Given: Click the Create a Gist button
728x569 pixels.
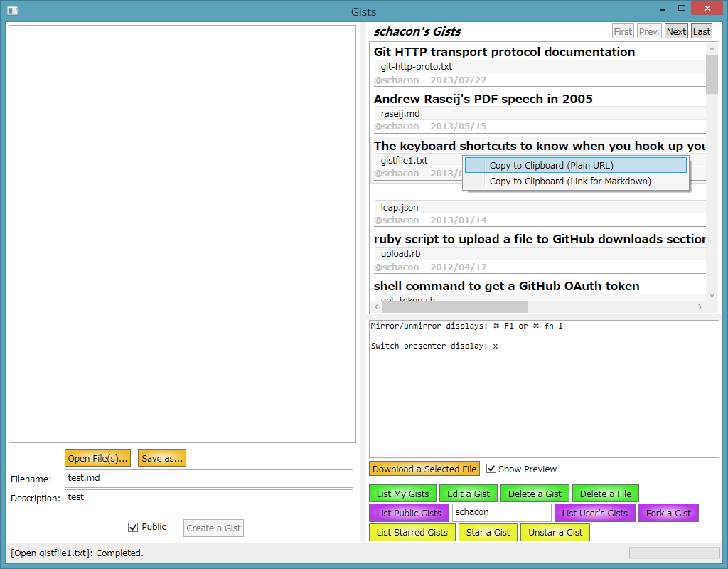Looking at the screenshot, I should (x=213, y=528).
